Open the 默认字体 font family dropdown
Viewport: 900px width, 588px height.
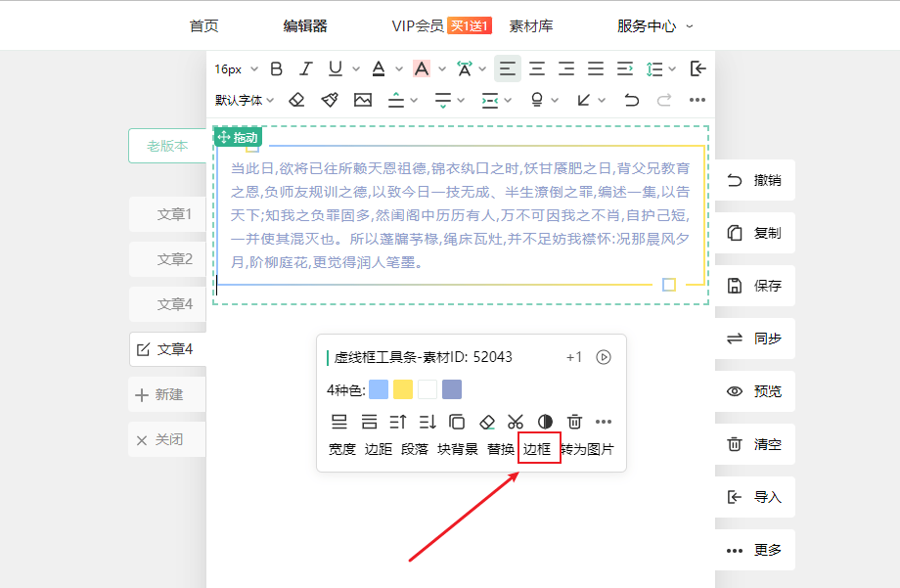coord(245,100)
